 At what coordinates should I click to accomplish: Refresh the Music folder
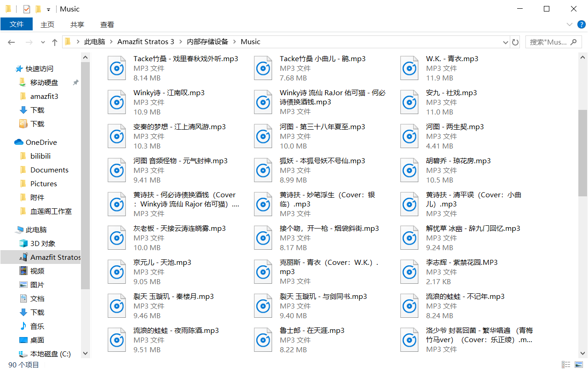point(515,42)
